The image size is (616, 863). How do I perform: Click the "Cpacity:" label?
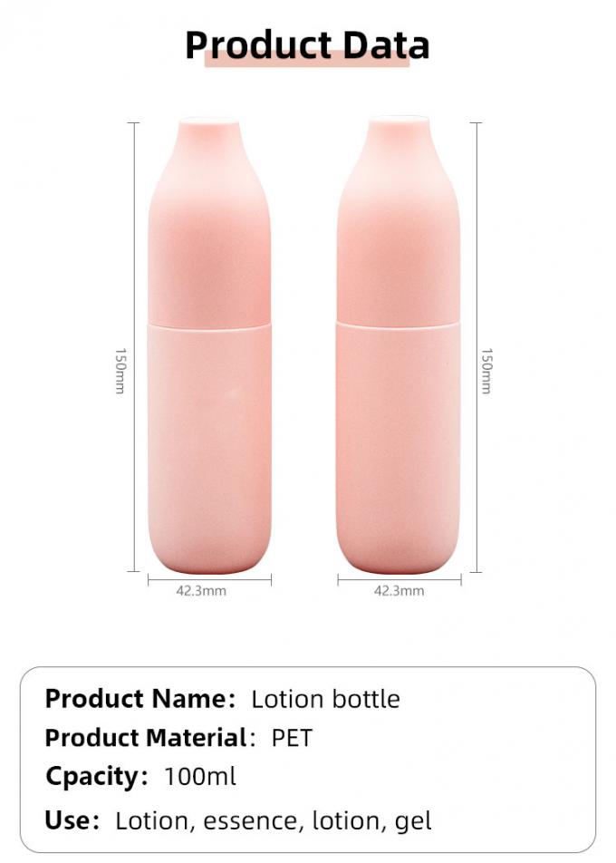(x=97, y=777)
